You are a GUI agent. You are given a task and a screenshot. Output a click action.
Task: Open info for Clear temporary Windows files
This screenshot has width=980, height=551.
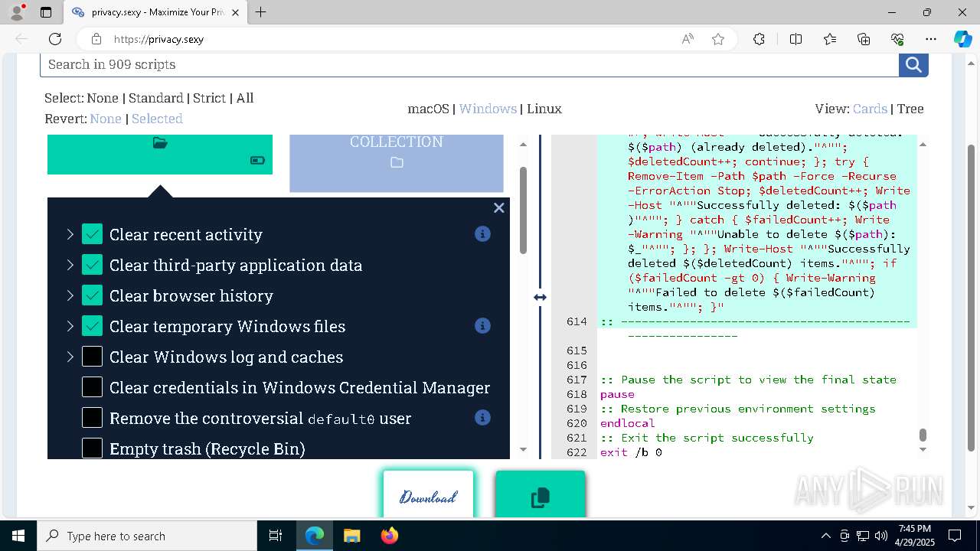[x=482, y=326]
